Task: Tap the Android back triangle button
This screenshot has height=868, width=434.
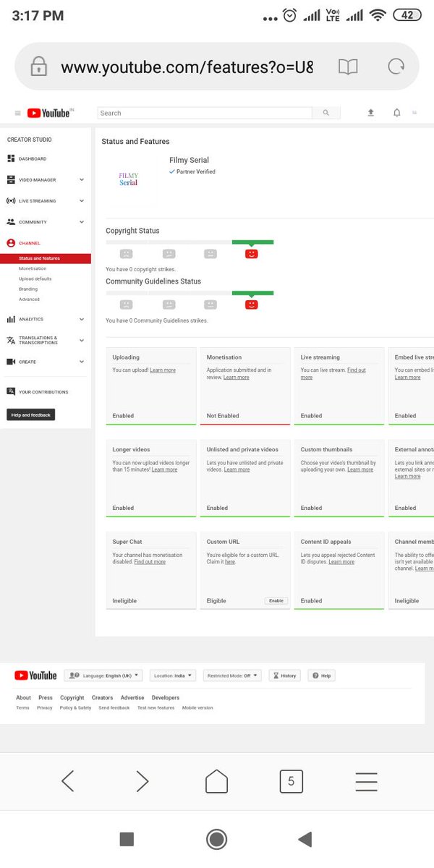Action: click(x=305, y=839)
